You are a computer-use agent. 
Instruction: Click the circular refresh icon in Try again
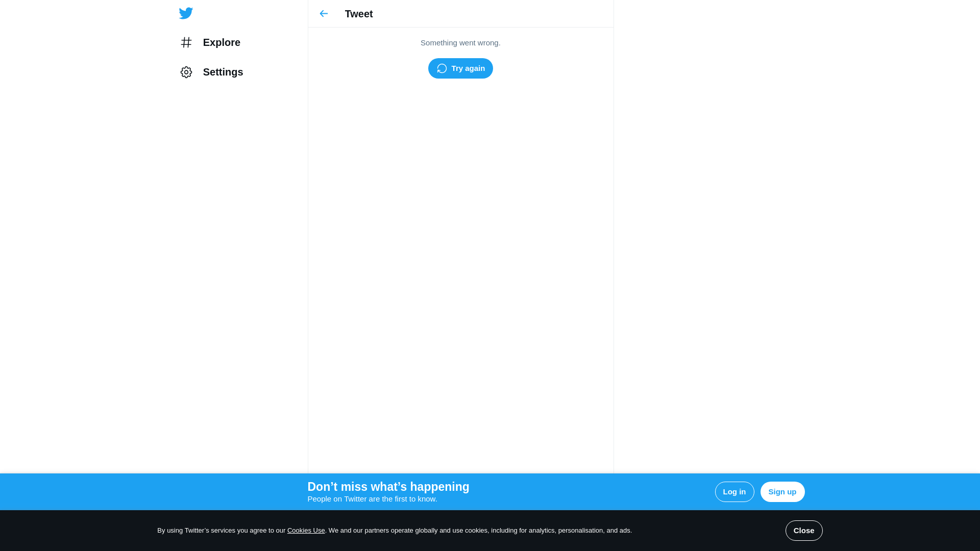(442, 68)
